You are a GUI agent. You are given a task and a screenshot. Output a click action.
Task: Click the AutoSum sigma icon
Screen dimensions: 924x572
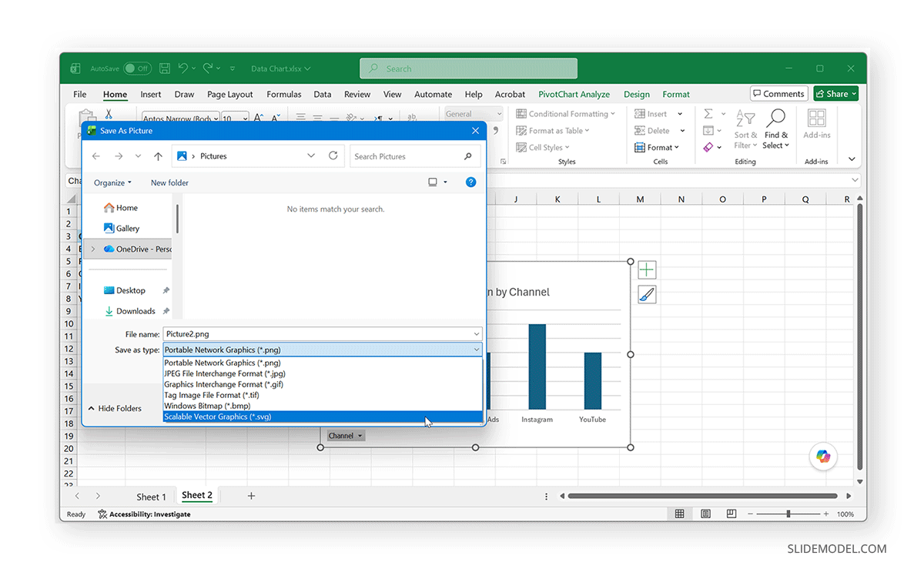pos(708,114)
